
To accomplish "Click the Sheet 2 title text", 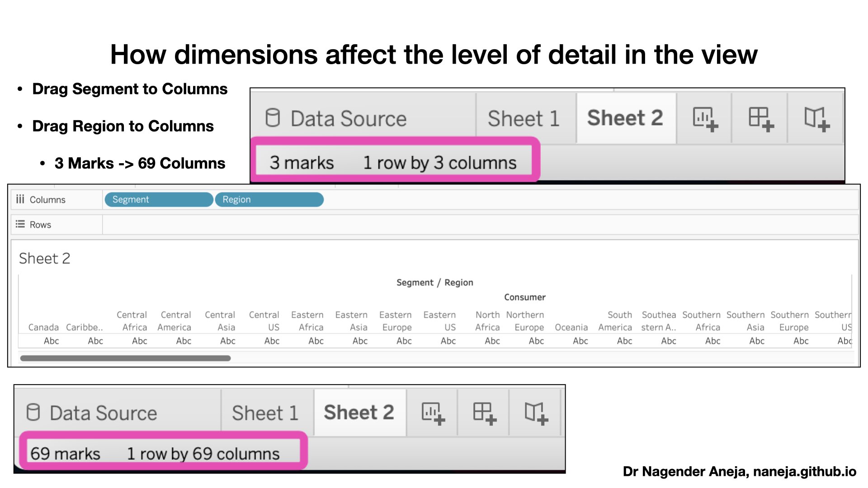I will pyautogui.click(x=44, y=258).
